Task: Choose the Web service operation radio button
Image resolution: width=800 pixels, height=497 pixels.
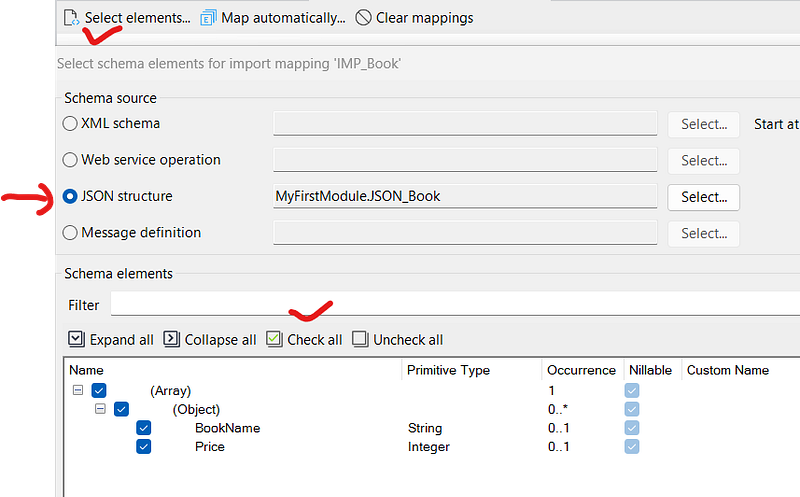Action: click(70, 160)
